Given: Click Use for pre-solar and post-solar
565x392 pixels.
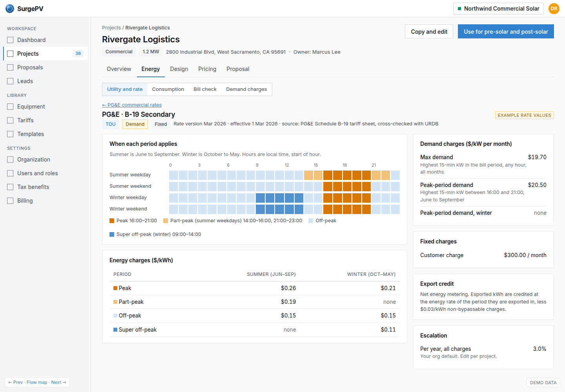Looking at the screenshot, I should pos(506,32).
